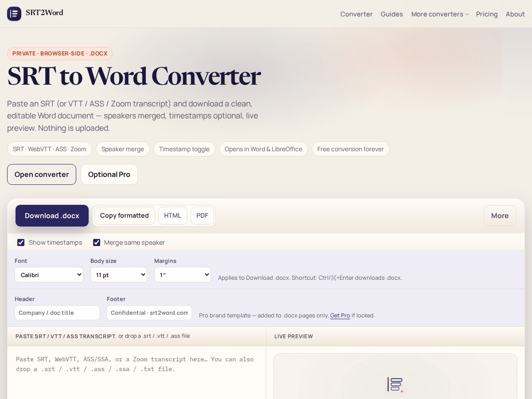Click the 'SRT to Word Converter' heading
The image size is (532, 399).
(x=134, y=76)
